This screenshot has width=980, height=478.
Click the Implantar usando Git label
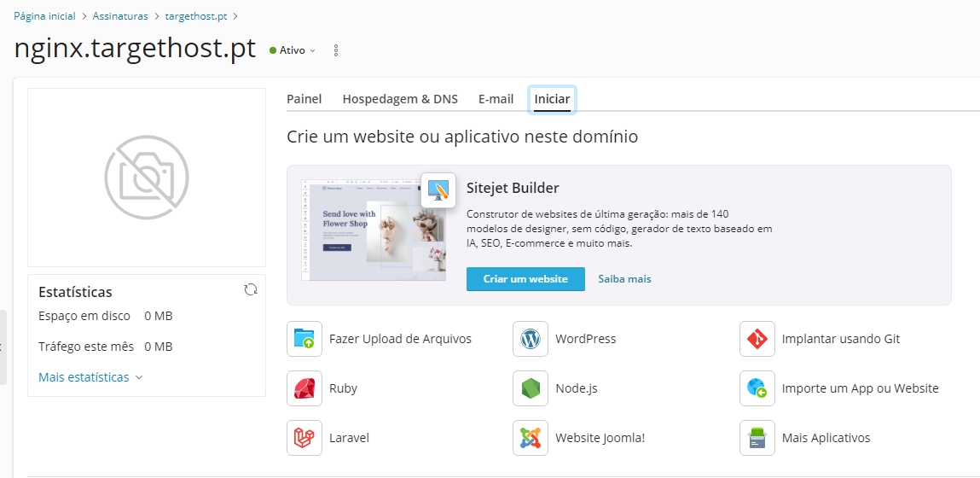click(841, 339)
